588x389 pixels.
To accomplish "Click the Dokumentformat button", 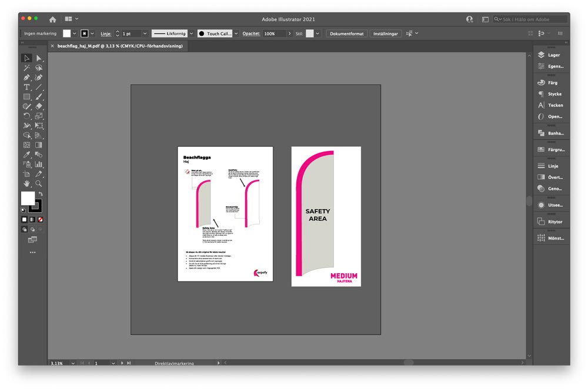I will coord(347,33).
